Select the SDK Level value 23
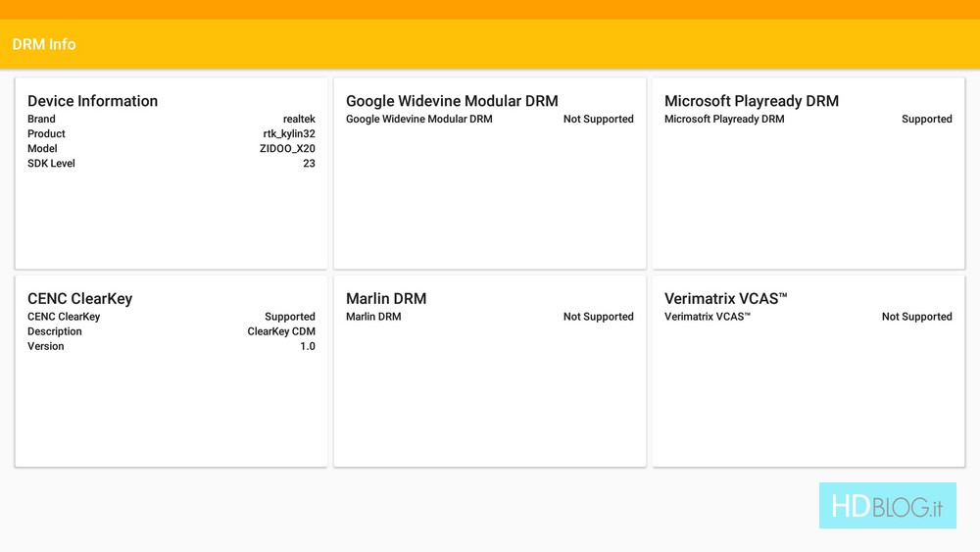Image resolution: width=980 pixels, height=552 pixels. click(309, 164)
